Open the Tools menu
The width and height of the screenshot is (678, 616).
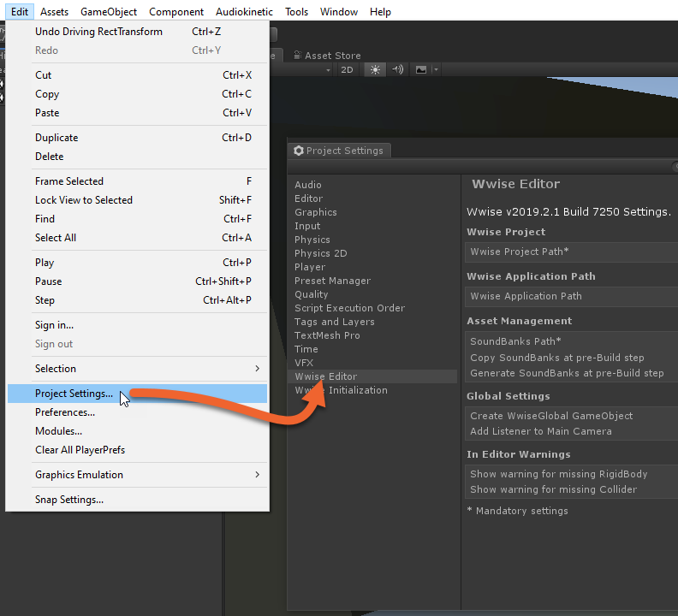point(296,12)
